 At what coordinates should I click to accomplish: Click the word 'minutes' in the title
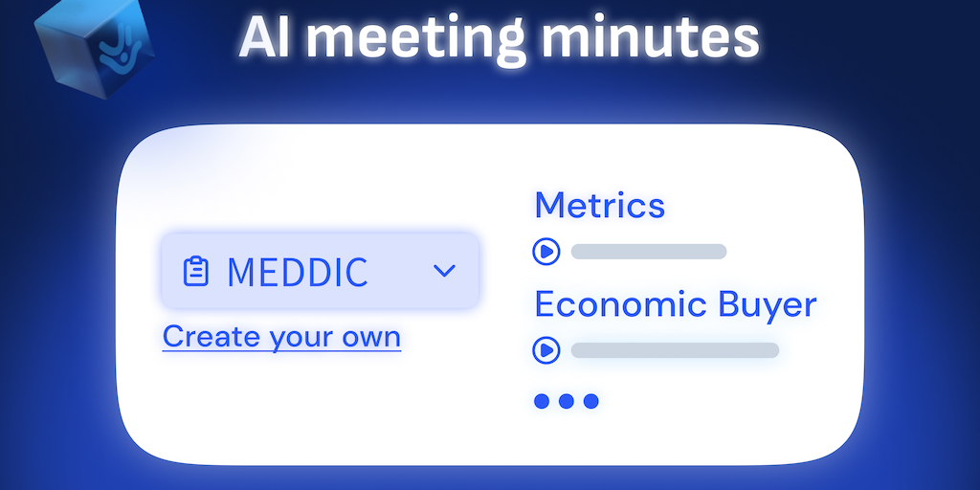(651, 37)
